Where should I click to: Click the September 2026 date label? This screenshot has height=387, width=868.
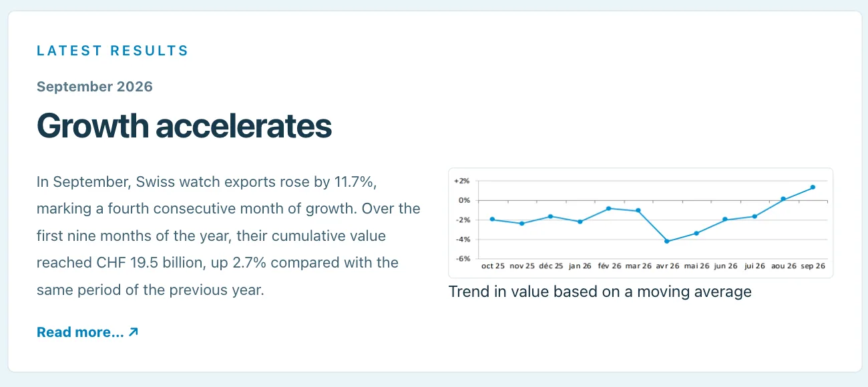point(95,86)
